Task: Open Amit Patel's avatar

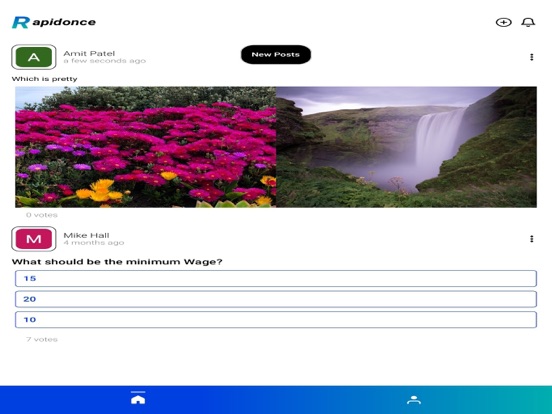Action: 34,57
